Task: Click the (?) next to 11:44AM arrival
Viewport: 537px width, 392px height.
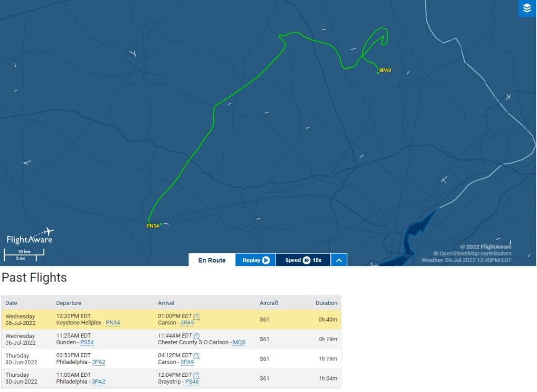Action: (197, 336)
